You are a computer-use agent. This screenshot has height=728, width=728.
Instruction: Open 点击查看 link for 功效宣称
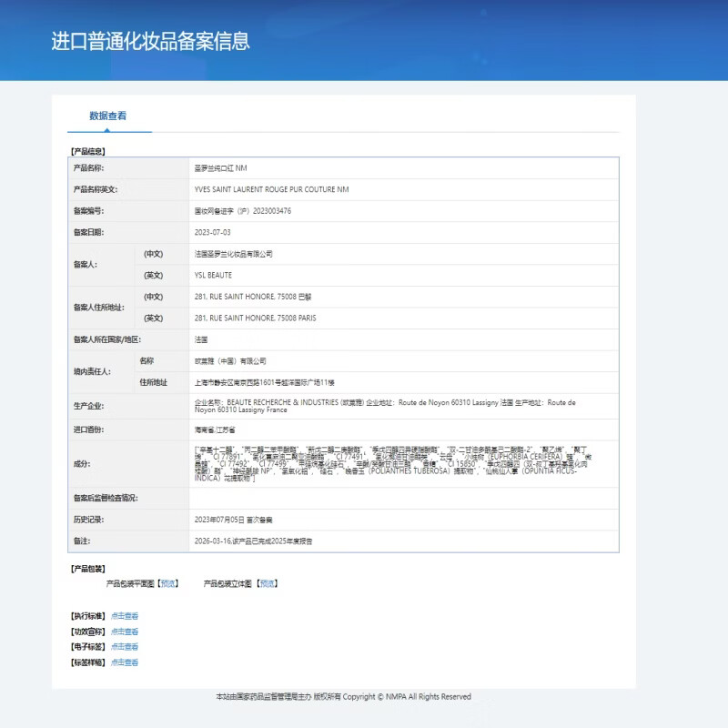[x=125, y=632]
